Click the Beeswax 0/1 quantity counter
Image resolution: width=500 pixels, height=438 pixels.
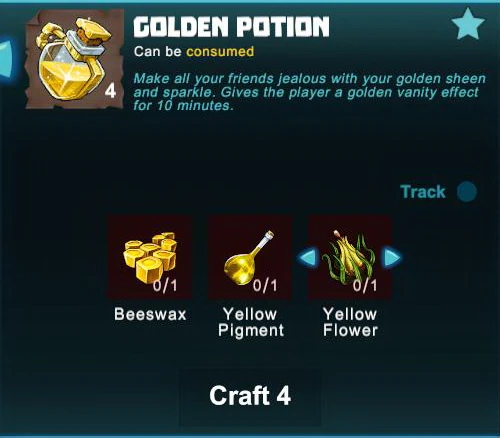(x=165, y=286)
